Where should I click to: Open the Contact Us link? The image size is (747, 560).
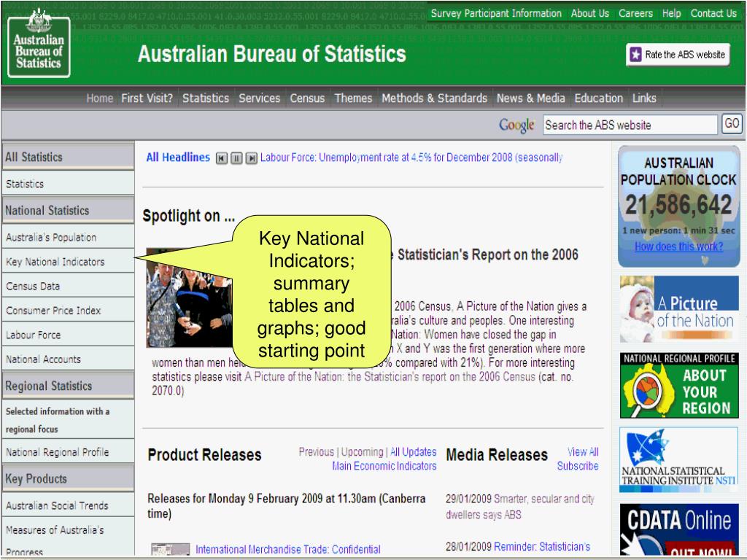(713, 13)
